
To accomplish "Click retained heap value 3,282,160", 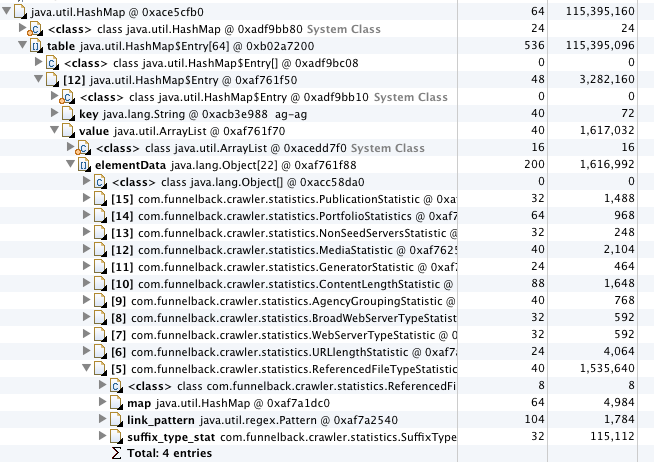I will tap(607, 79).
